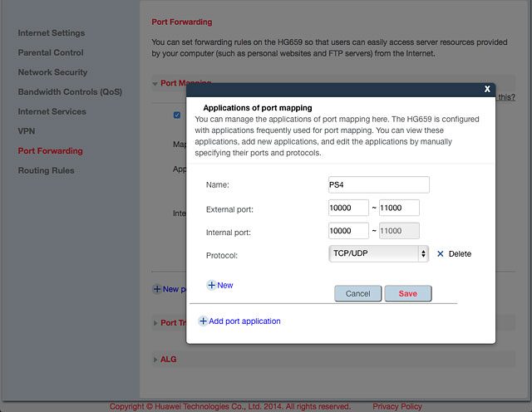532x412 pixels.
Task: Click the External port label
Action: 229,209
